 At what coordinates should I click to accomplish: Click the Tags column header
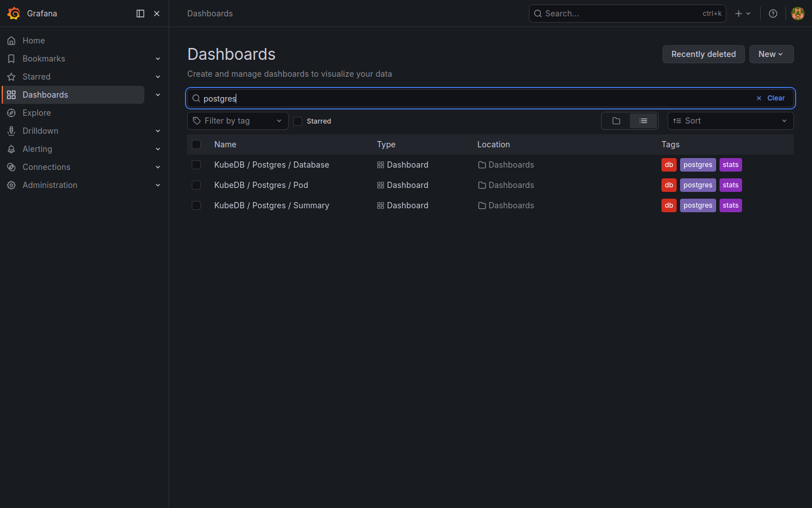[x=670, y=144]
